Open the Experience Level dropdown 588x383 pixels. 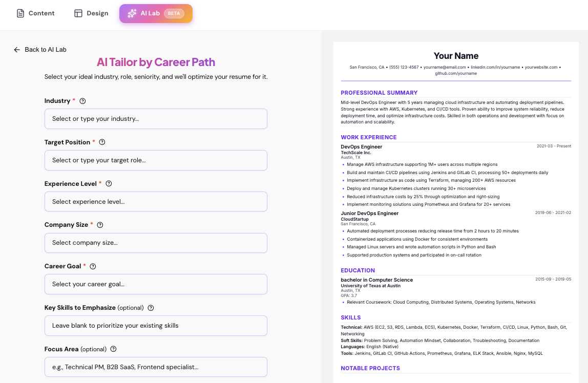[x=156, y=201]
